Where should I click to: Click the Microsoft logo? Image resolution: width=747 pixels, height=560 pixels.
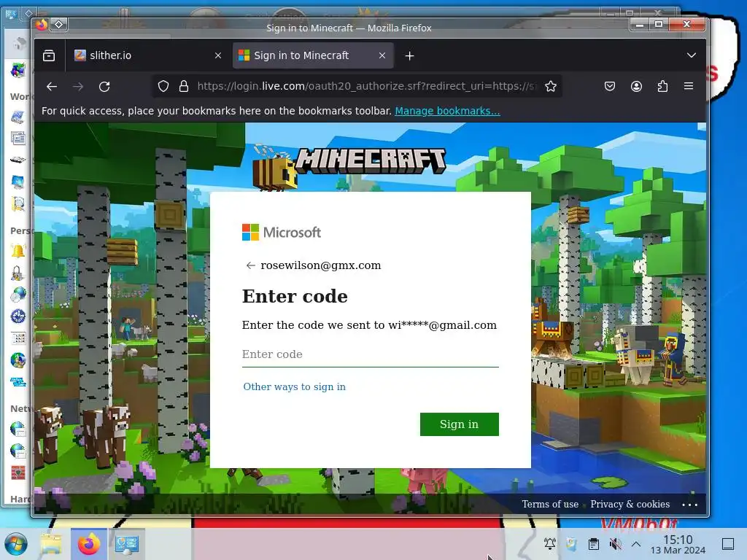(x=282, y=233)
